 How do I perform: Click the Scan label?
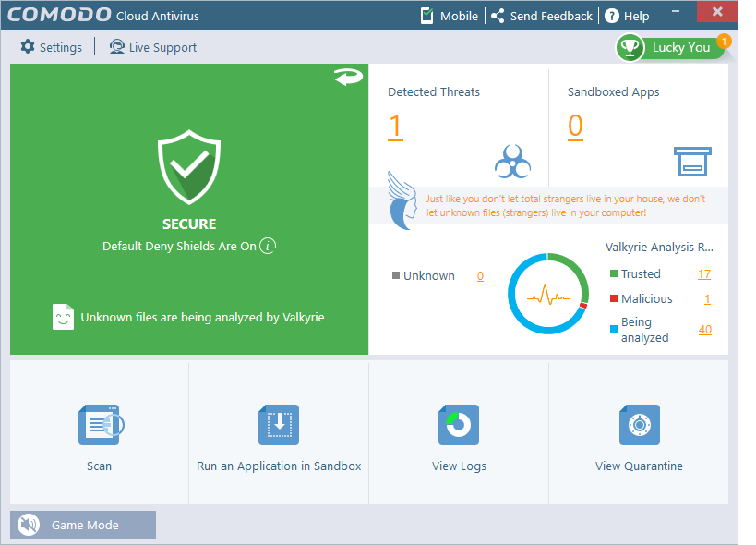[99, 466]
